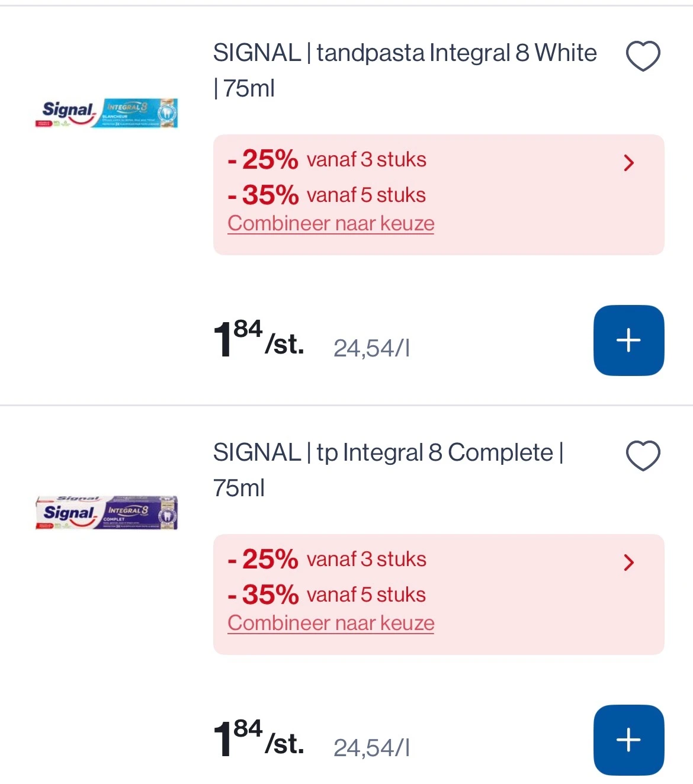
Task: Select the -35% vanaf 5 stuks offer on Complete
Action: [327, 595]
